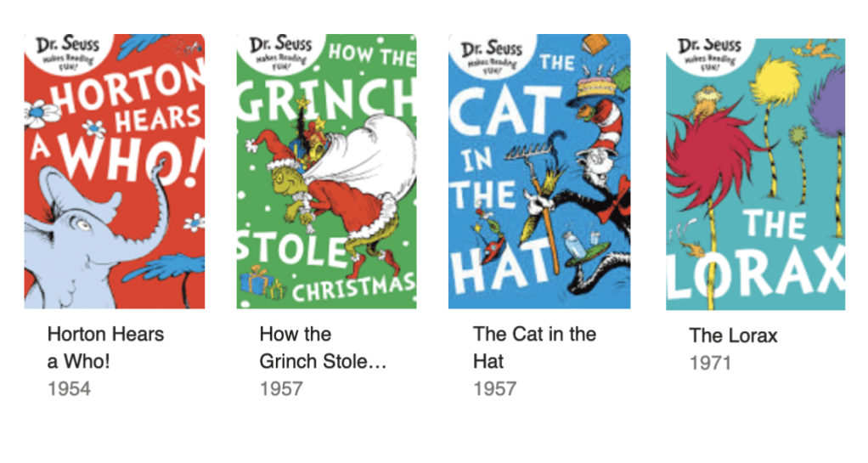
Task: Open the Horton Hears a Who! cover thumbnail
Action: (x=114, y=170)
